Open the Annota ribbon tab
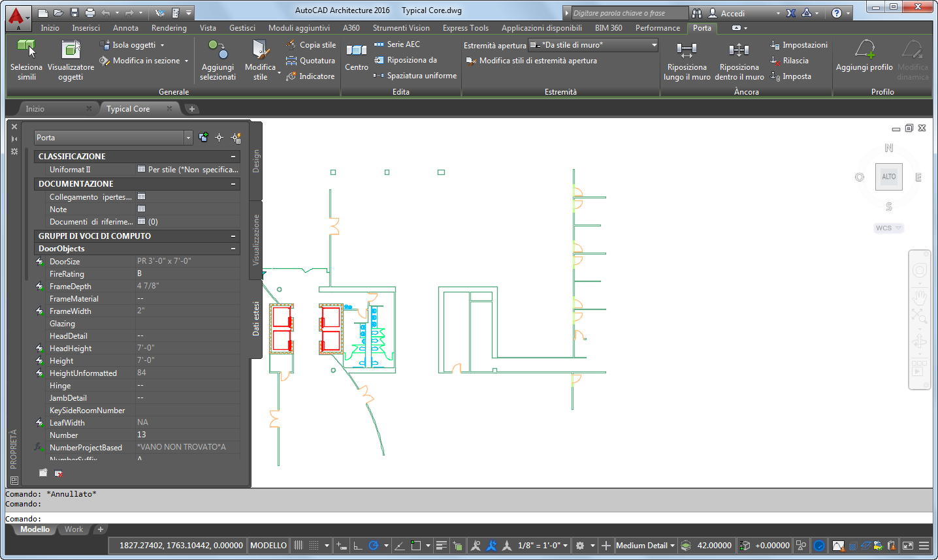Viewport: 938px width, 560px height. (125, 28)
